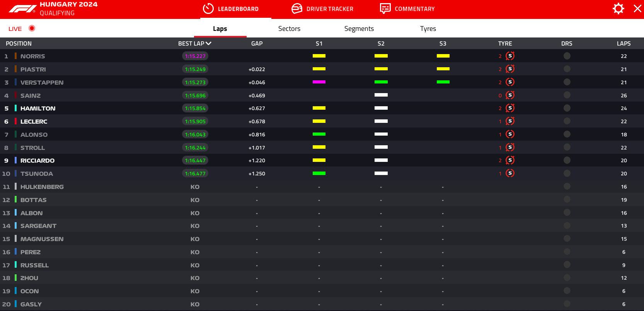
Task: Open the Commentary tab
Action: click(x=407, y=8)
